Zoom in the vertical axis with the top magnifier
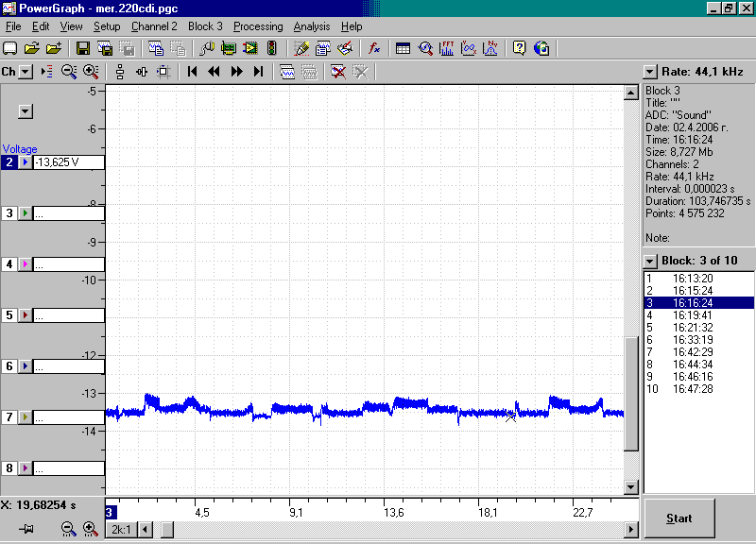This screenshot has width=756, height=544. point(91,72)
